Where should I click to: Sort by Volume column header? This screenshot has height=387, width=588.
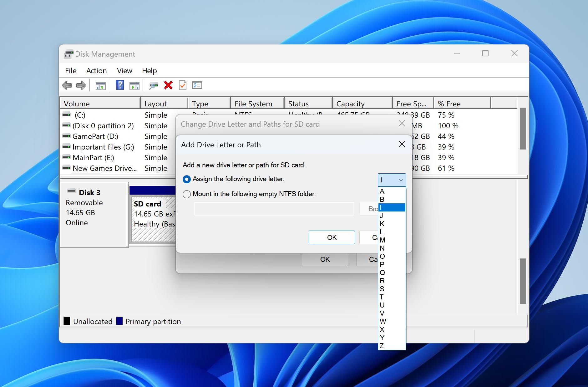100,103
